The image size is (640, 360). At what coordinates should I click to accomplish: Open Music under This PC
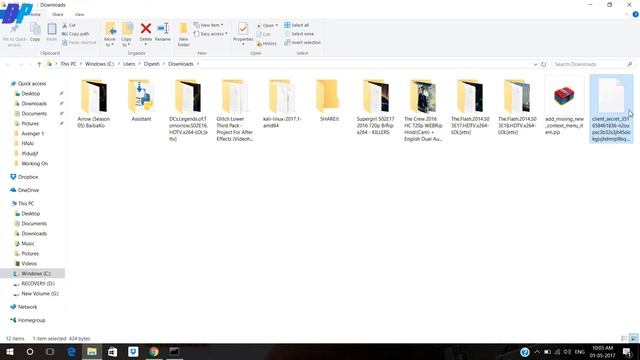28,243
